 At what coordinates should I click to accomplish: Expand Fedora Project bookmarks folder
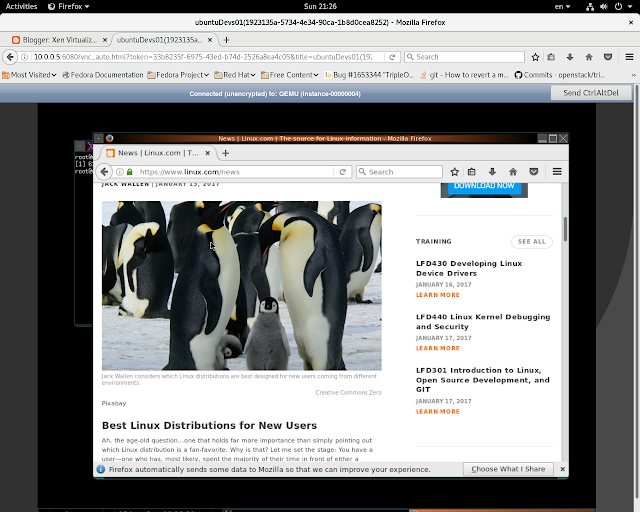coord(178,75)
